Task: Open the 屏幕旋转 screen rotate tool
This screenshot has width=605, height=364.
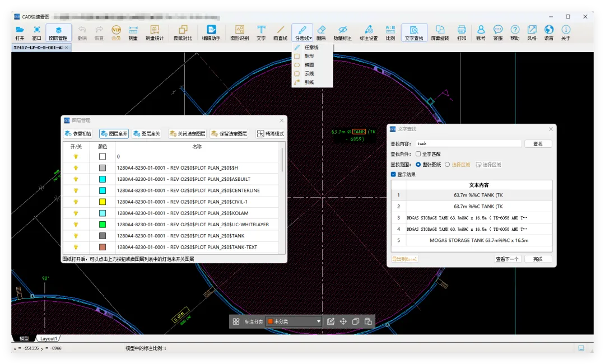Action: pyautogui.click(x=440, y=33)
